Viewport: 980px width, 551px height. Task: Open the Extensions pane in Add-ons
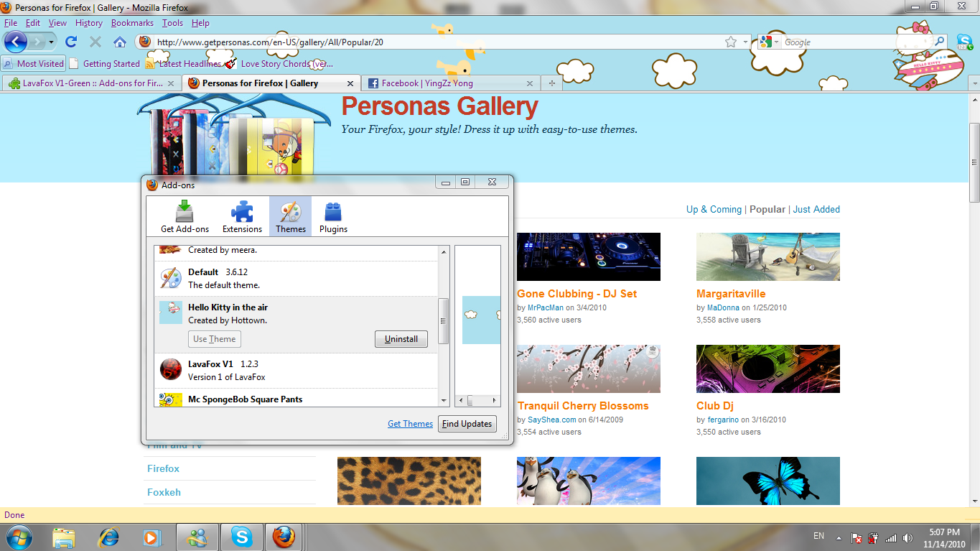point(242,217)
